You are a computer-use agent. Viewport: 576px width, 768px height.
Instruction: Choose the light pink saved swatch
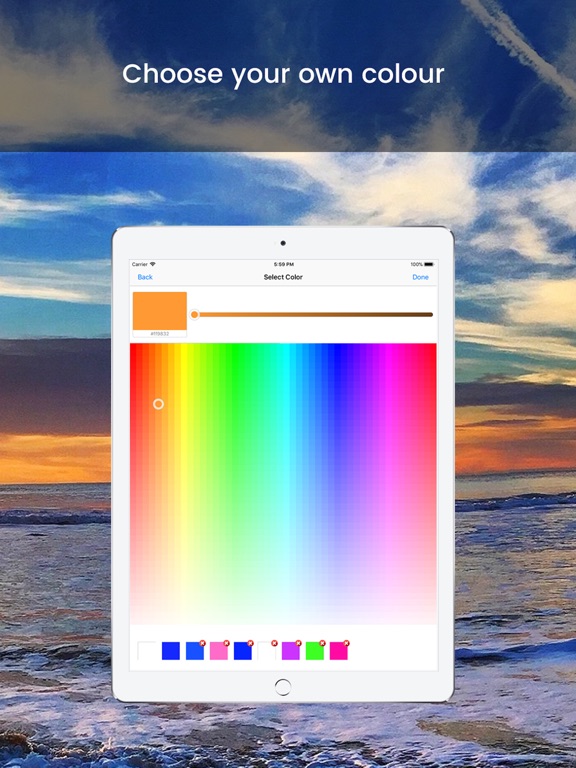pos(218,651)
